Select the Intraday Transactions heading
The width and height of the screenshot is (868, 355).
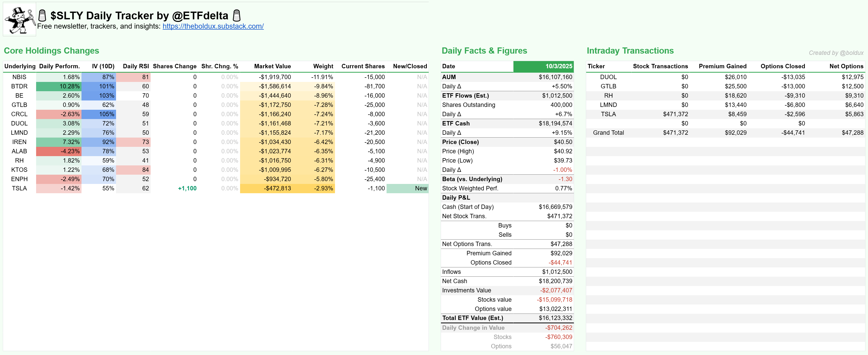click(630, 51)
